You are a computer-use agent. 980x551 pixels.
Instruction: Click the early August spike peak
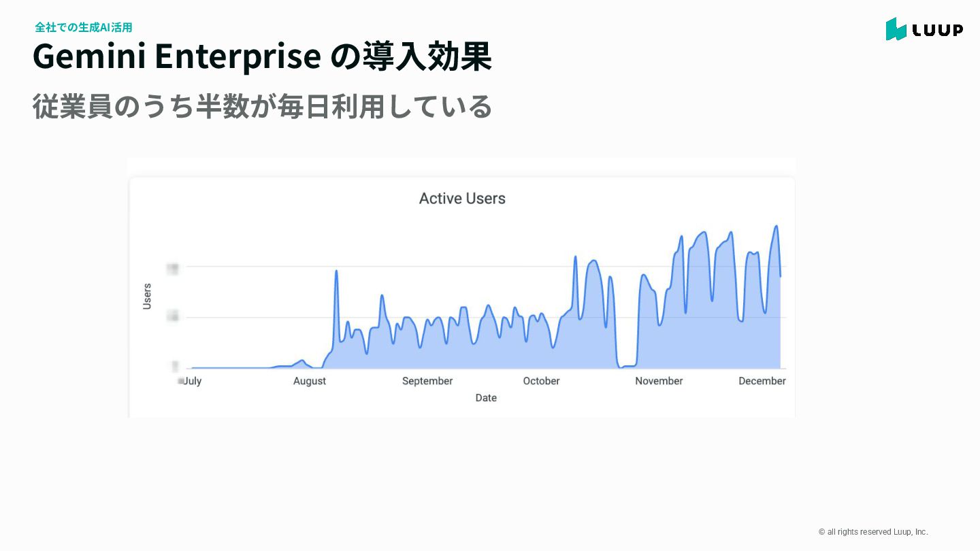pos(336,271)
